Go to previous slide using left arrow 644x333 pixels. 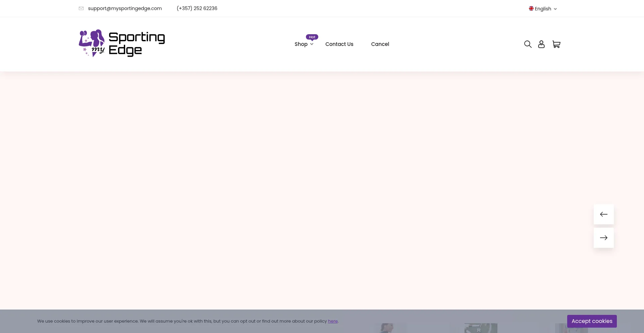tap(603, 214)
